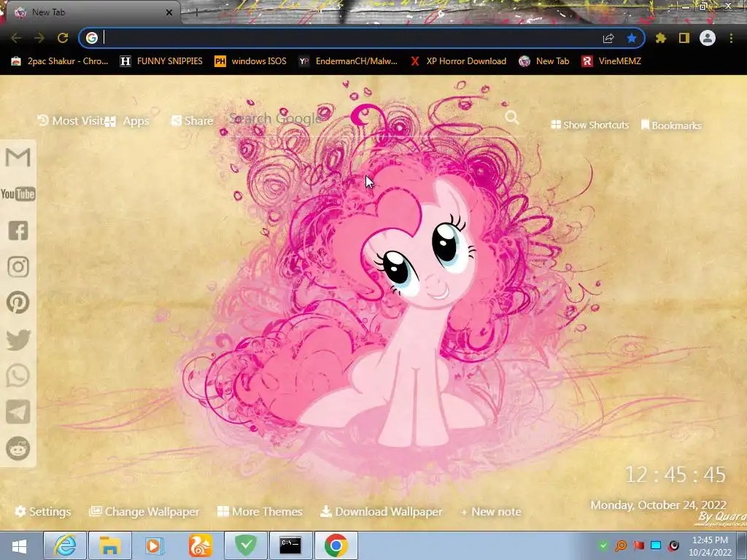Open Most Visited menu
This screenshot has height=560, width=747.
coord(71,121)
